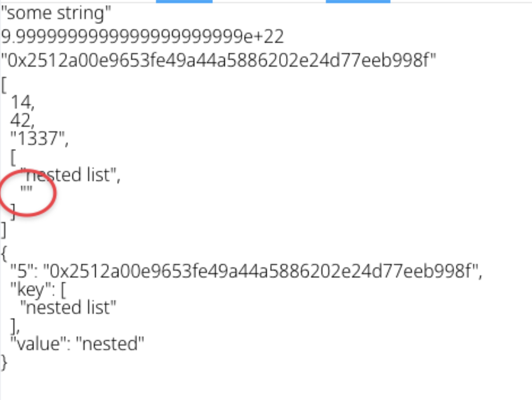Click the opening bracket after "key"
This screenshot has width=532, height=400.
pyautogui.click(x=62, y=290)
